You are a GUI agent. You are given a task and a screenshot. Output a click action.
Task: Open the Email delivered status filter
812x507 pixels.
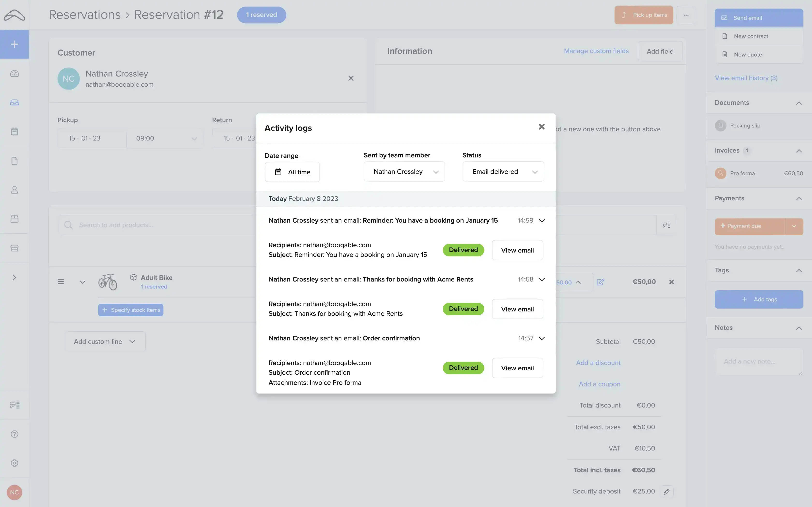click(x=503, y=171)
